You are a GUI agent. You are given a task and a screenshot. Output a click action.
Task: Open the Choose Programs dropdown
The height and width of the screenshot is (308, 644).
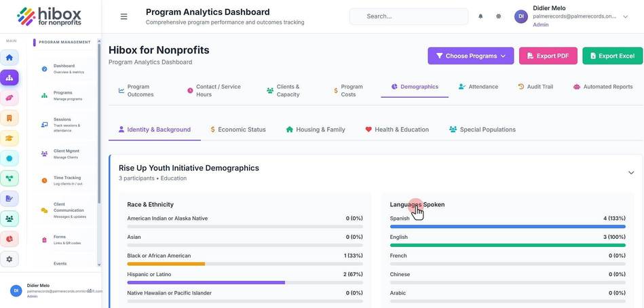coord(471,56)
